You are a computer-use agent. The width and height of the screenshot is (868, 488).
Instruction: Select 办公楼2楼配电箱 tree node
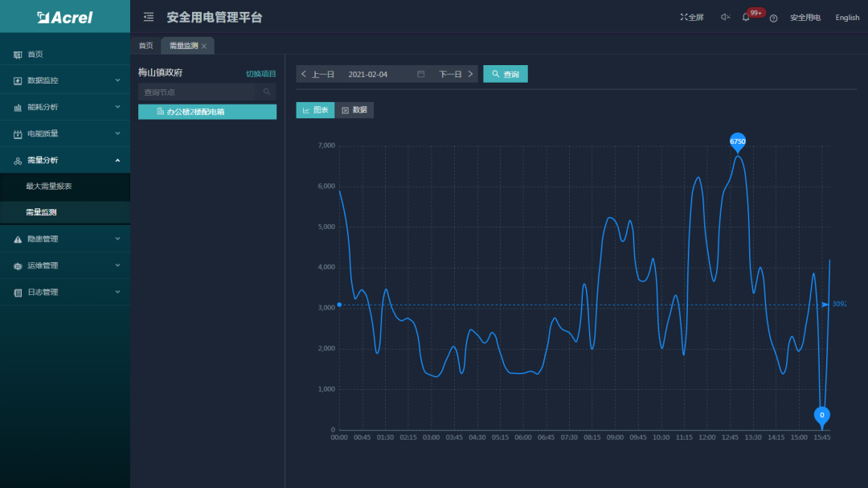[x=207, y=112]
